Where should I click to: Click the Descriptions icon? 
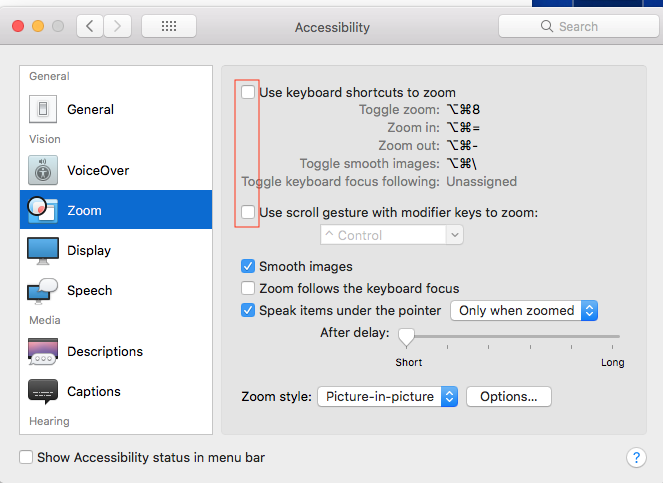point(43,351)
